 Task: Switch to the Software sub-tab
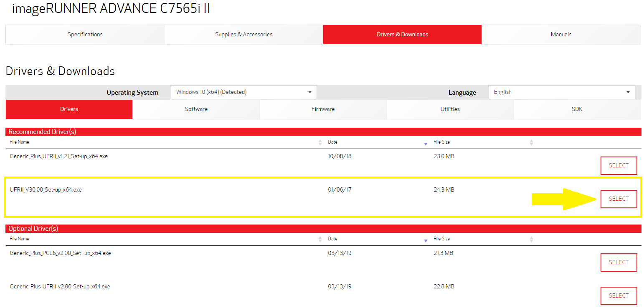click(x=196, y=109)
